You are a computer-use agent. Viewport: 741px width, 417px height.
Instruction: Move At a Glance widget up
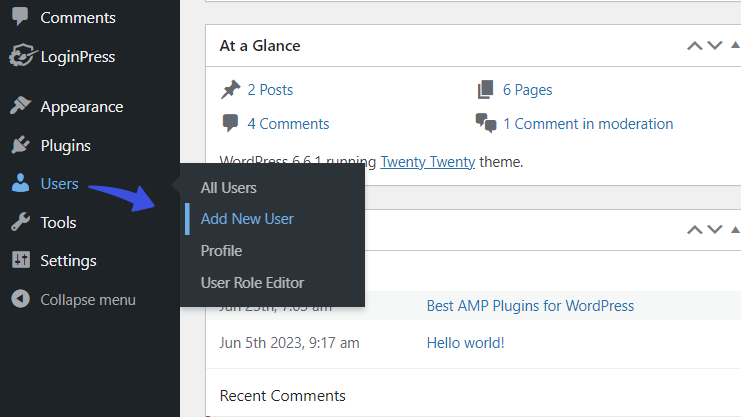pyautogui.click(x=695, y=46)
